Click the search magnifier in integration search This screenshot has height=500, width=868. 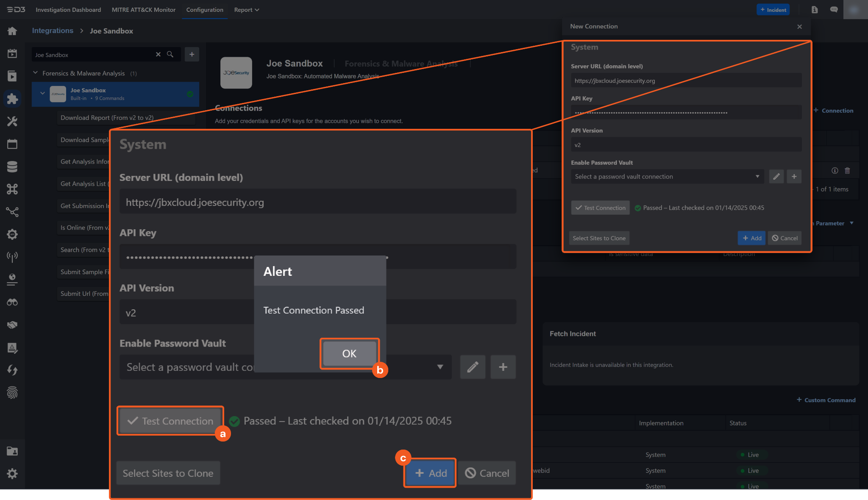pyautogui.click(x=170, y=54)
